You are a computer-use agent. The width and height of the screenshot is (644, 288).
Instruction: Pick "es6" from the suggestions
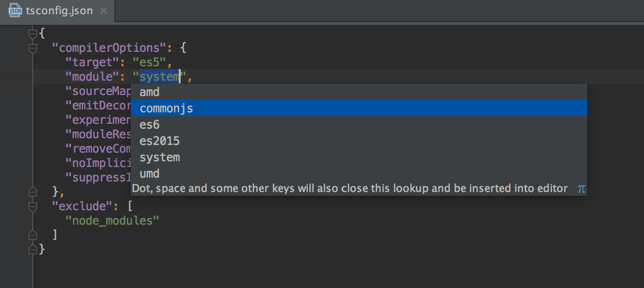[x=150, y=124]
